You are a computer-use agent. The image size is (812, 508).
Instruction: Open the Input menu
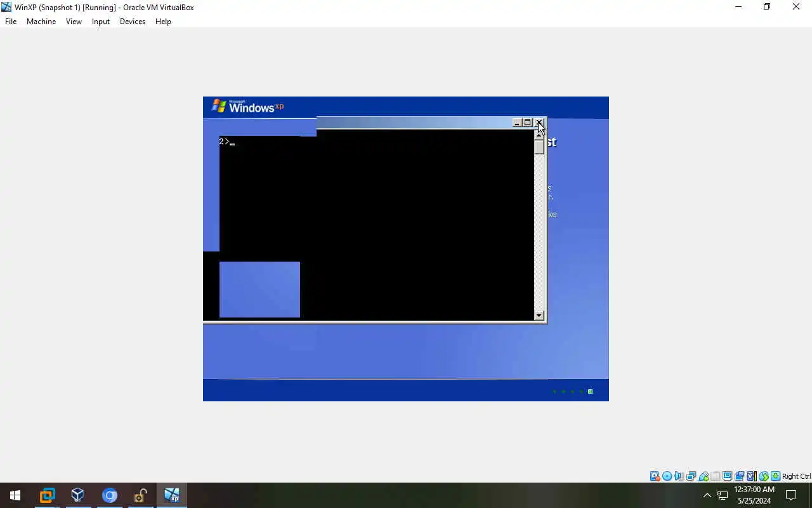click(x=100, y=21)
